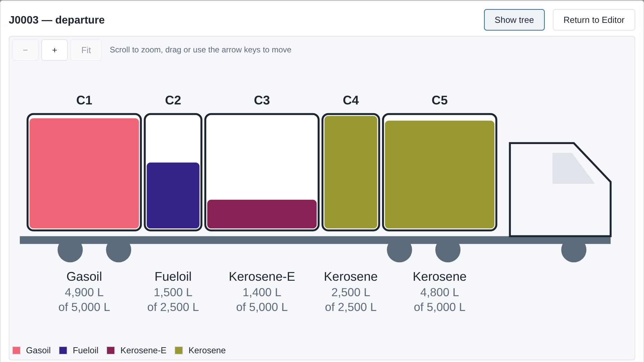Click the blue Fueloil fill in compartment C2
This screenshot has width=644, height=362.
coord(173,195)
